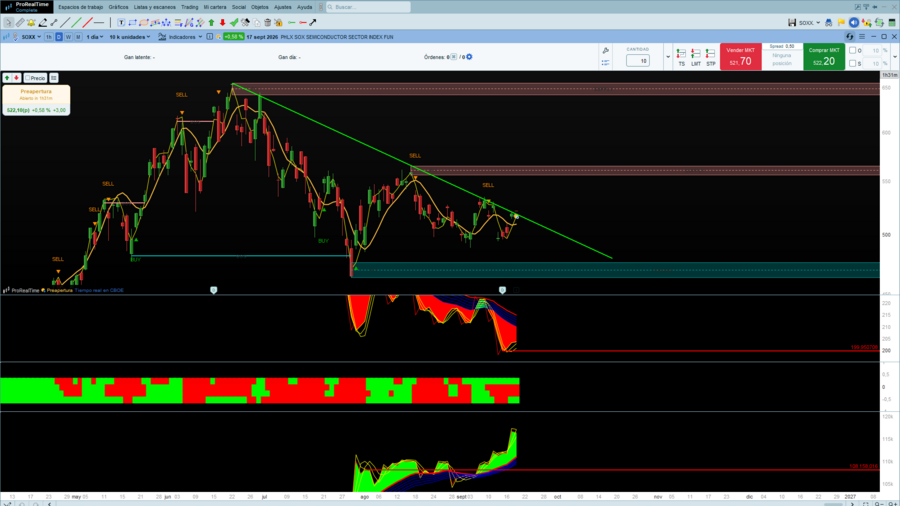This screenshot has width=900, height=506.
Task: Enable the O percent checkbox
Action: pyautogui.click(x=852, y=50)
